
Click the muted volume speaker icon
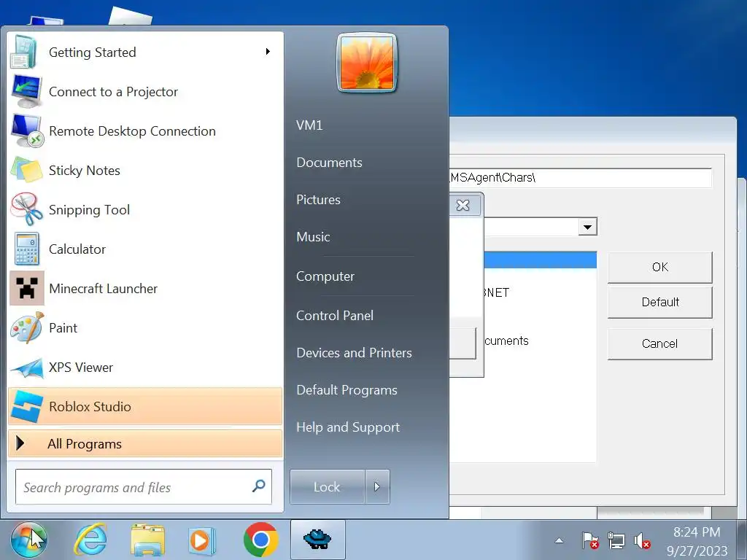[x=642, y=541]
